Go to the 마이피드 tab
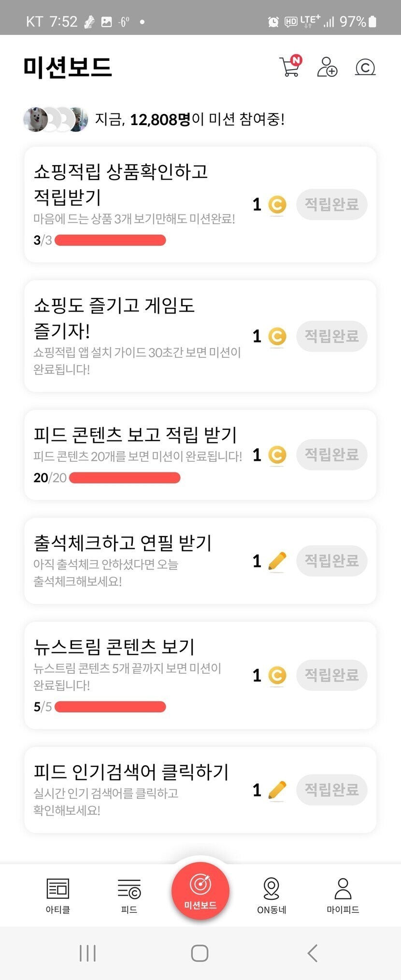The height and width of the screenshot is (980, 401). click(x=343, y=895)
